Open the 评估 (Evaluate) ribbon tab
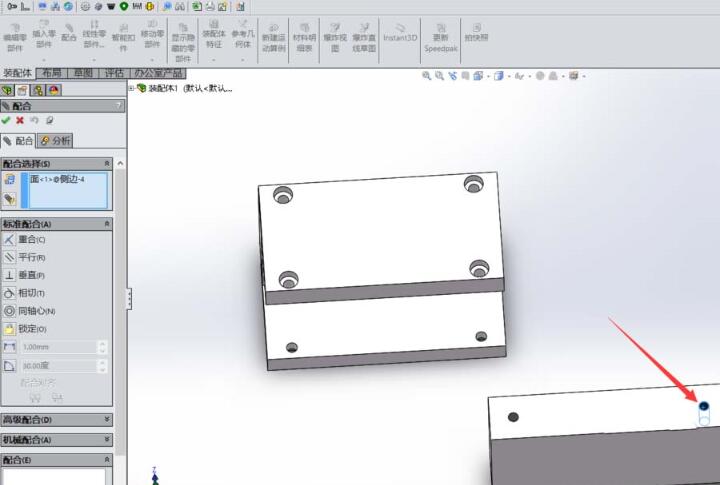Image resolution: width=720 pixels, height=485 pixels. [x=114, y=73]
